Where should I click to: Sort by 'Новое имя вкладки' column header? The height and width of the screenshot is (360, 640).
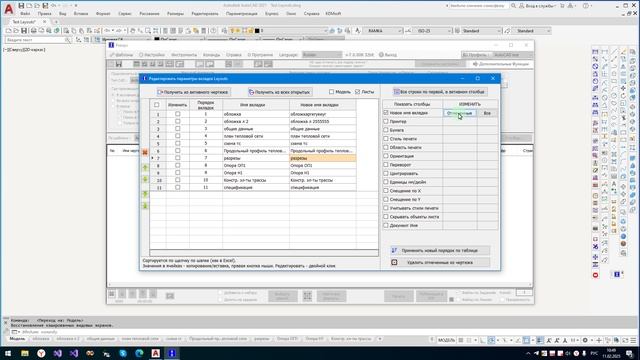click(322, 105)
